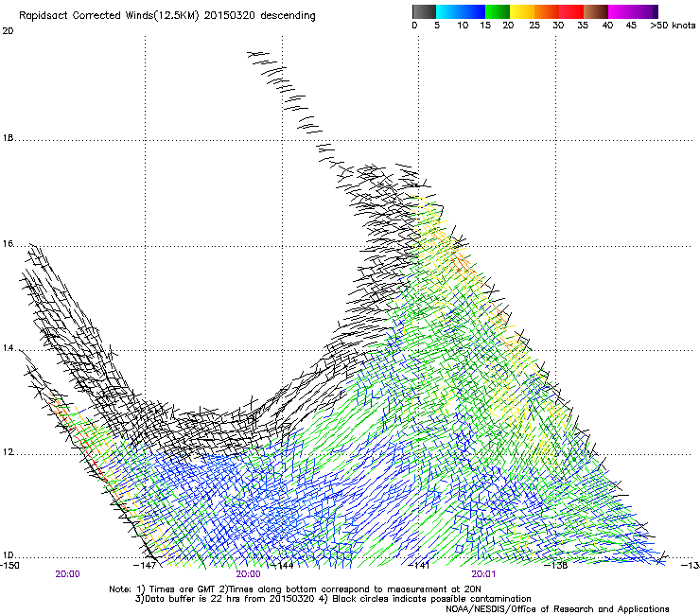700x615 pixels.
Task: Click the latitude label 14 on the axis
Action: point(8,347)
